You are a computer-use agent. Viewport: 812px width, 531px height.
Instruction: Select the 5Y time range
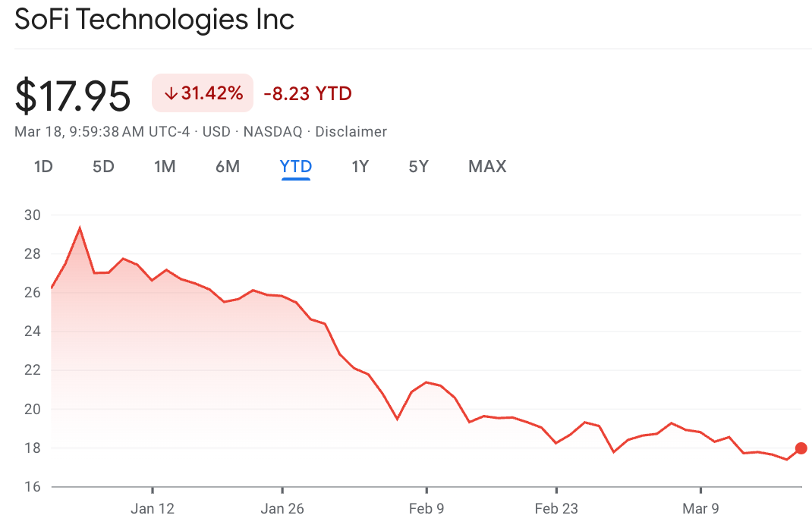419,167
